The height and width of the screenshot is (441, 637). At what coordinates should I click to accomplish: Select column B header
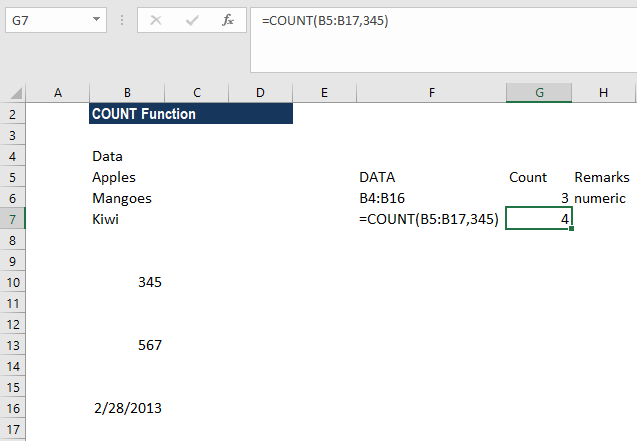[x=127, y=93]
